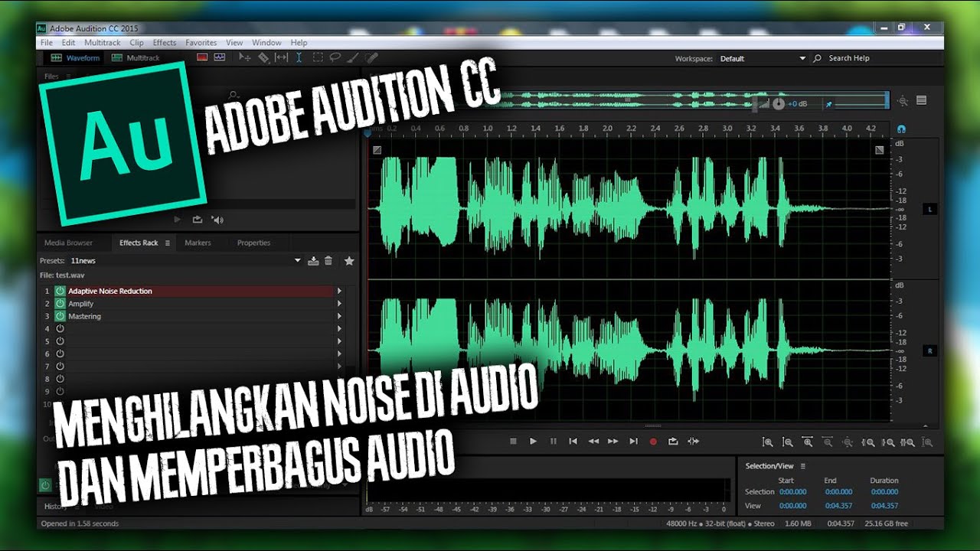This screenshot has width=980, height=551.
Task: Toggle auto-play in the Files panel
Action: click(218, 220)
